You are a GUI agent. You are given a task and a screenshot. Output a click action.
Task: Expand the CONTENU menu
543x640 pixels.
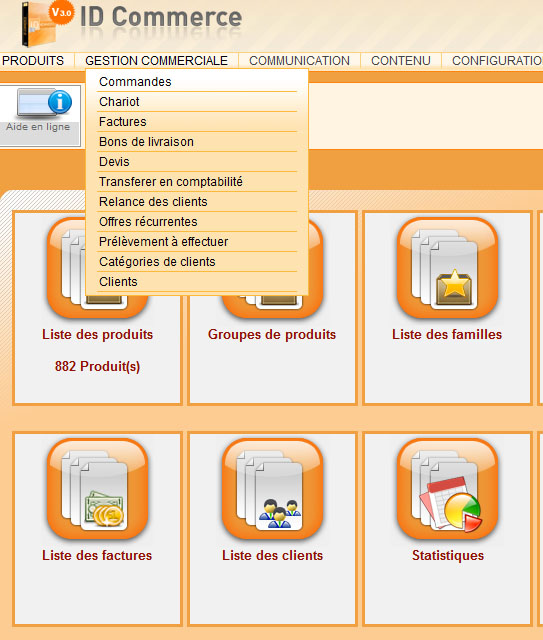click(x=401, y=61)
